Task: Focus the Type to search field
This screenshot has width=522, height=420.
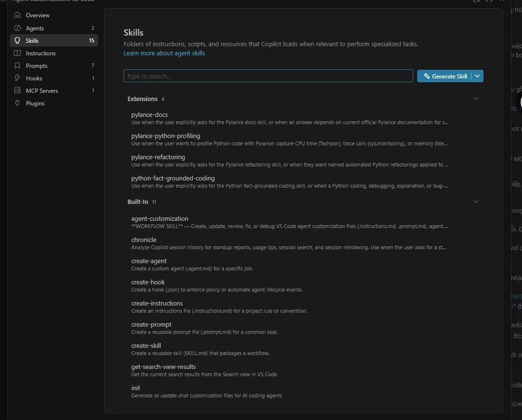Action: (268, 76)
